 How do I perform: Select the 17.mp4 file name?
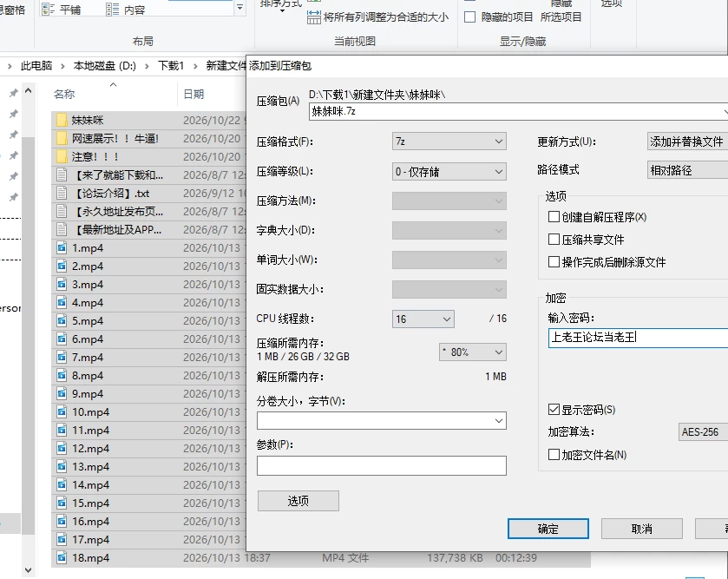tap(90, 540)
